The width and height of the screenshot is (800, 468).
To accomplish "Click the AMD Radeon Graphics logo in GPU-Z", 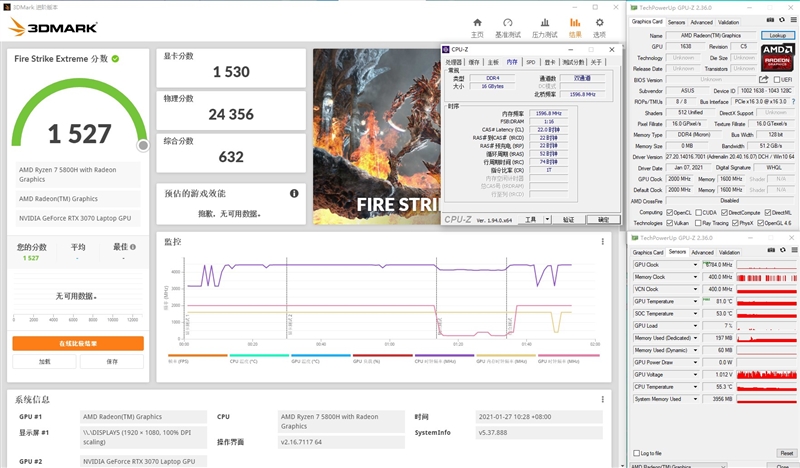I will [778, 57].
